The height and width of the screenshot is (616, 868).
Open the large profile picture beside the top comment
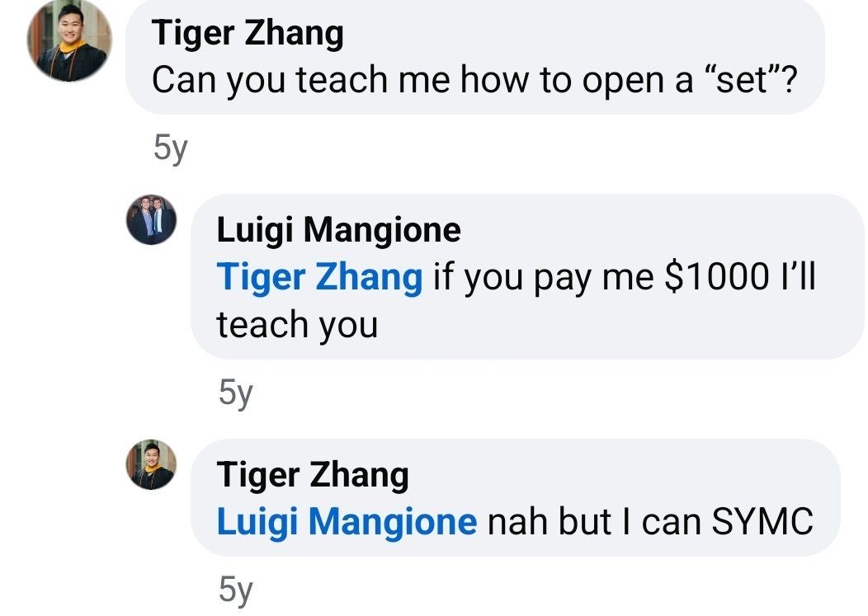click(69, 40)
